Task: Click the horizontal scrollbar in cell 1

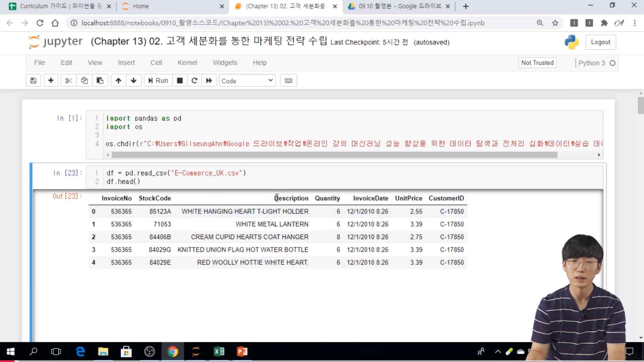Action: click(x=334, y=155)
